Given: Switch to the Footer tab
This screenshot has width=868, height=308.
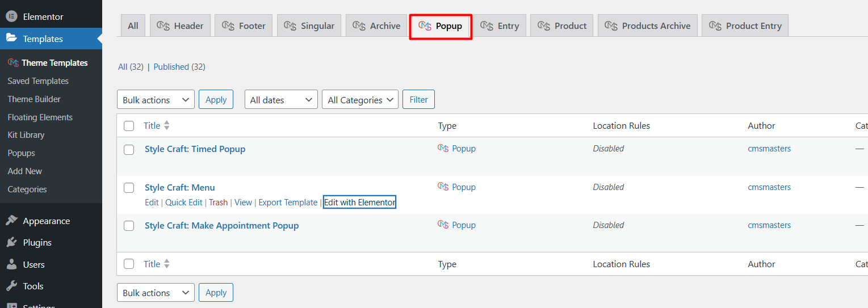Looking at the screenshot, I should coord(244,26).
